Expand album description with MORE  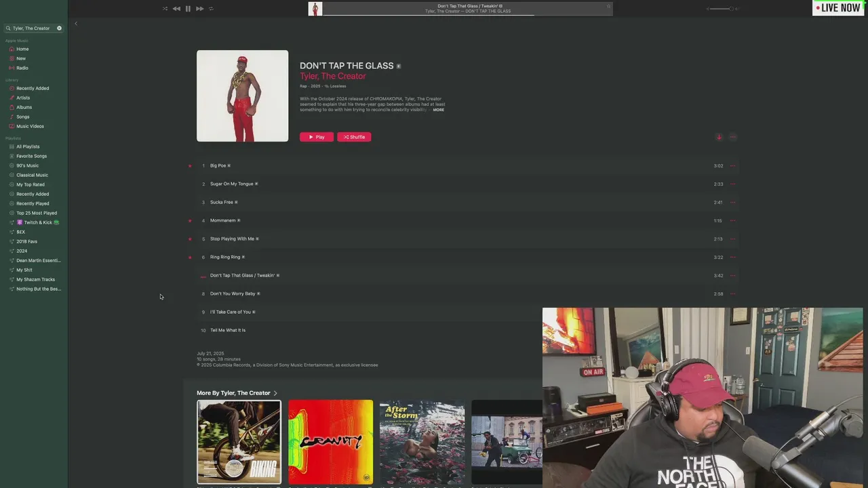coord(439,110)
